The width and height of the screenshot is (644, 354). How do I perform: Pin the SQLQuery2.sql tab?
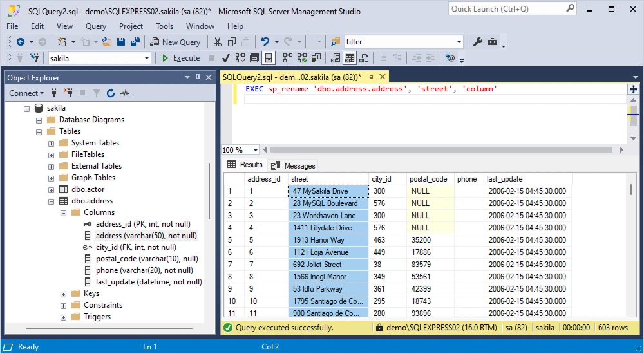pyautogui.click(x=370, y=77)
